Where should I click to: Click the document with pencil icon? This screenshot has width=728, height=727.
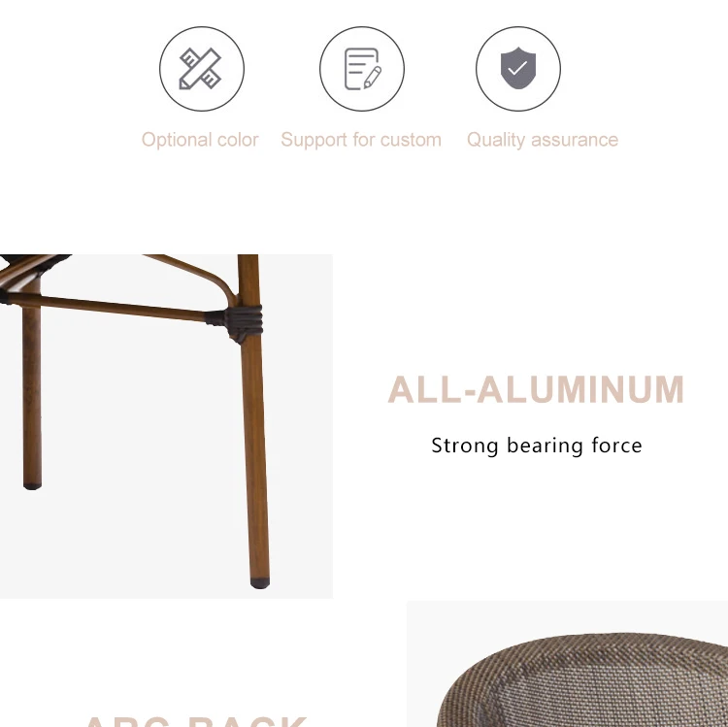[x=363, y=69]
